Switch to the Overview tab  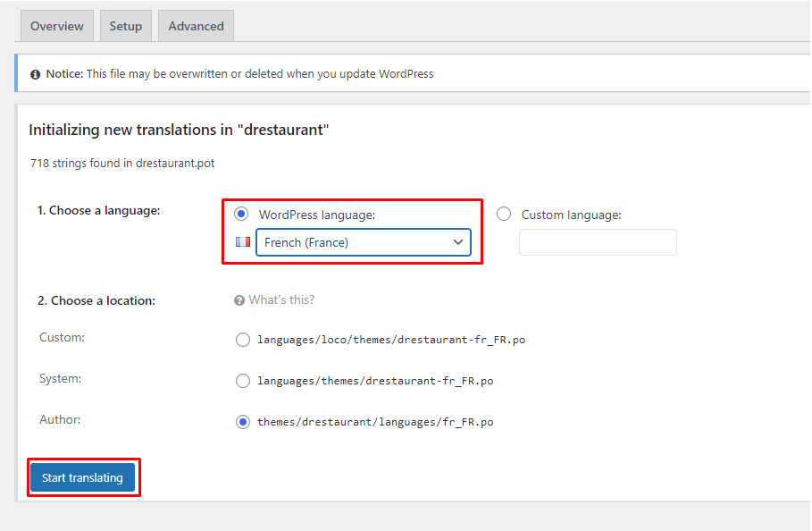coord(57,26)
